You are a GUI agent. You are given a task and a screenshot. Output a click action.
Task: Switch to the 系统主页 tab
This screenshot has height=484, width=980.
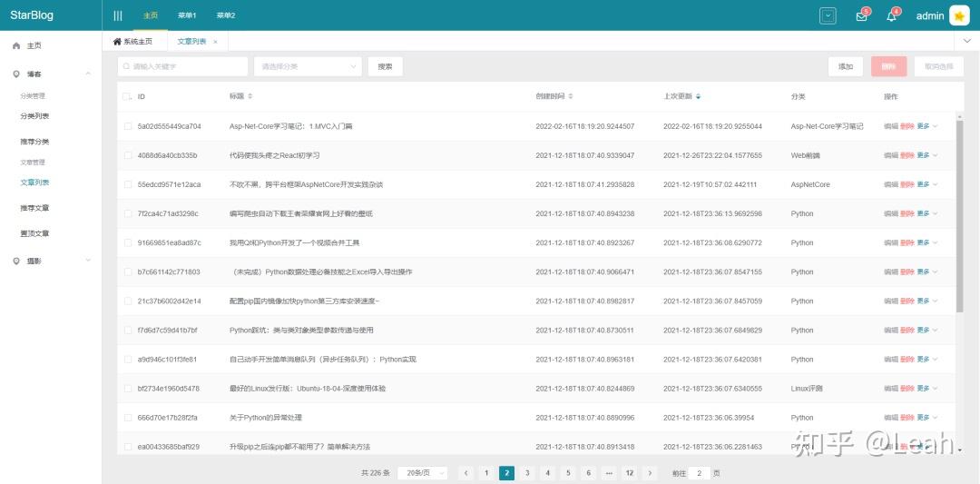point(132,41)
